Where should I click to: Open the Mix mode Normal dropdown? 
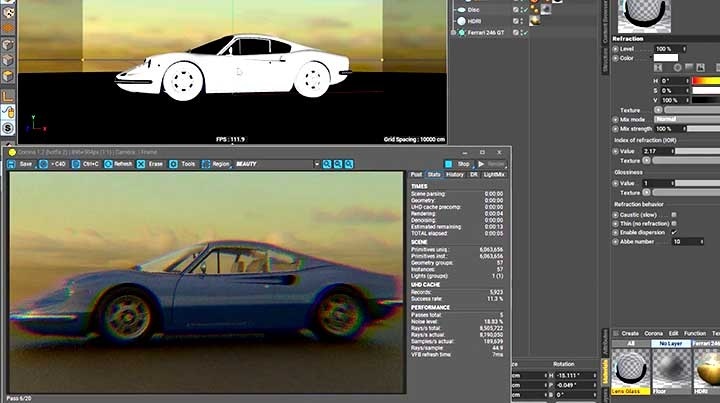click(678, 119)
